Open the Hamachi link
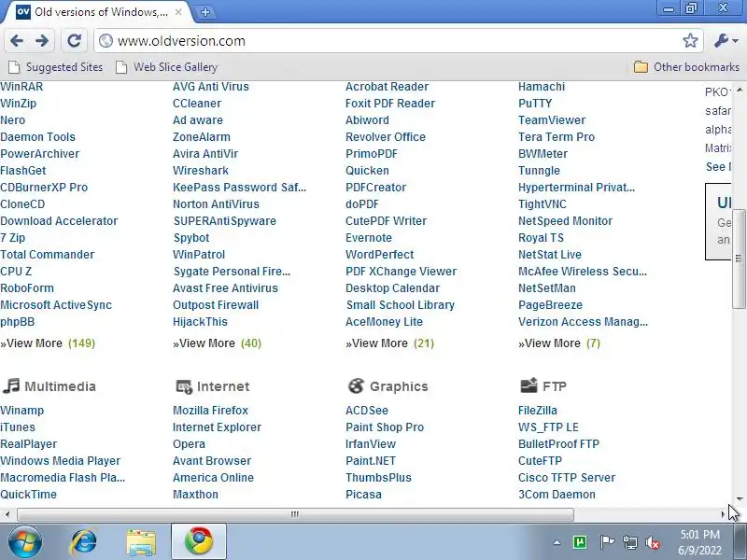747x560 pixels. 542,87
